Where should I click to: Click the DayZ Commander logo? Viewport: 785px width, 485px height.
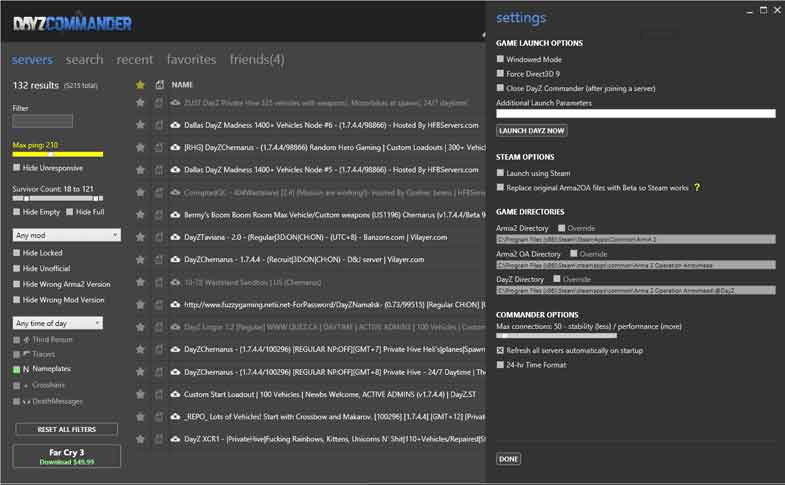73,23
